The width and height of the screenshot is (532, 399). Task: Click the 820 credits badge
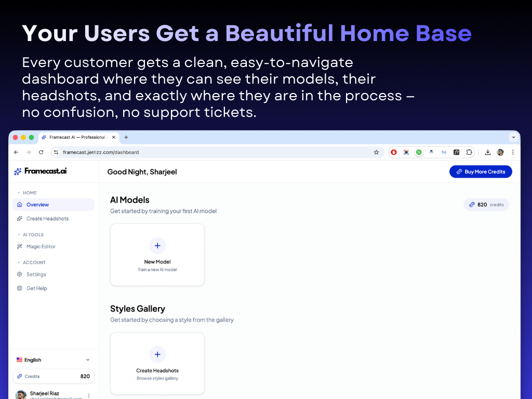coord(486,205)
